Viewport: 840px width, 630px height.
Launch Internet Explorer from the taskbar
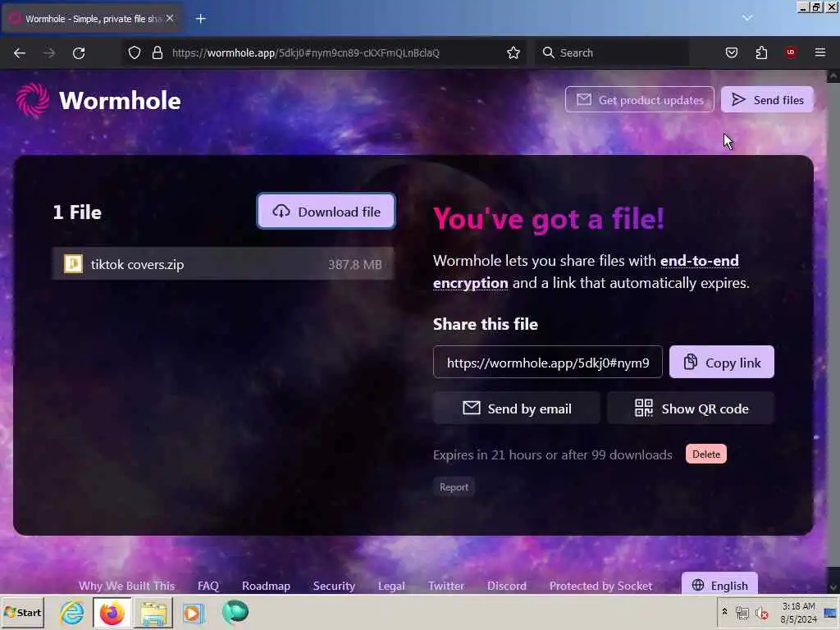click(72, 612)
